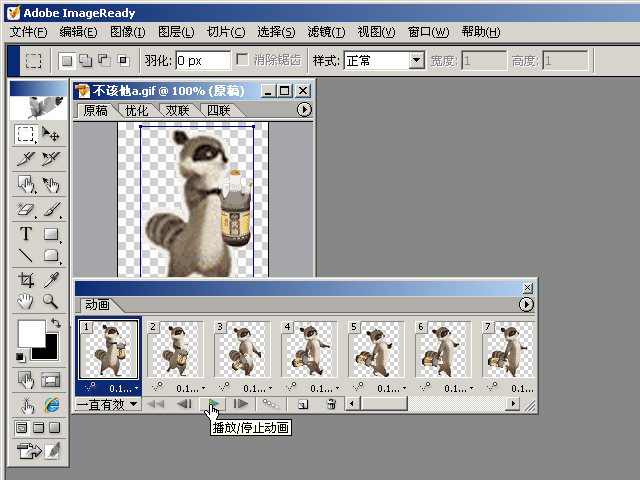Select the Zoom tool

[x=51, y=302]
